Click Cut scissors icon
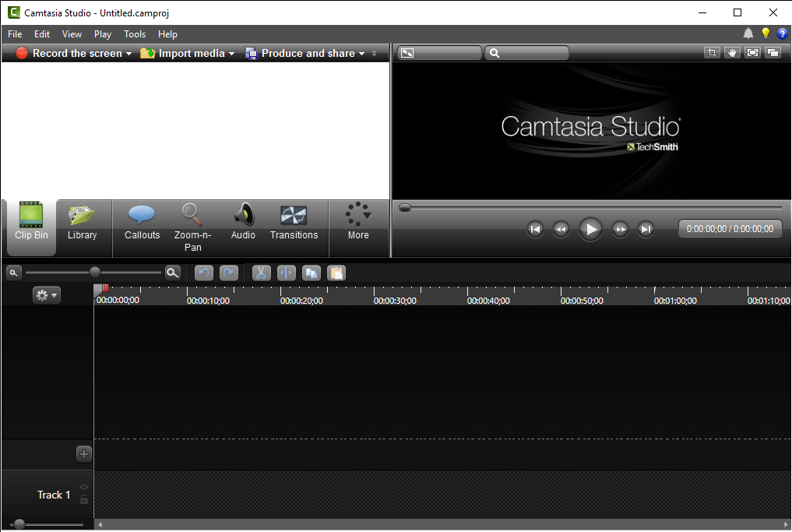This screenshot has height=532, width=792. pos(261,273)
